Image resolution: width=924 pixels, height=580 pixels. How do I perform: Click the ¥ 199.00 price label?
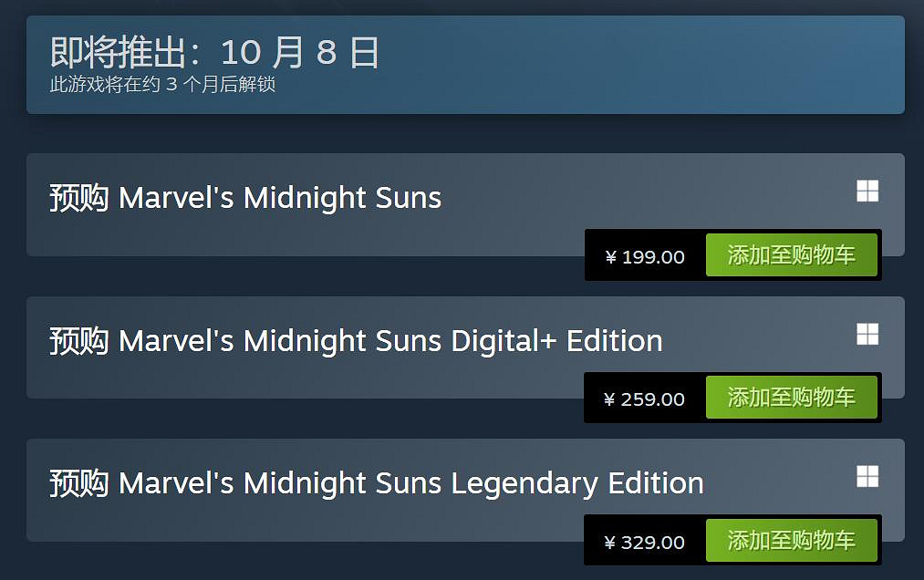pyautogui.click(x=645, y=257)
